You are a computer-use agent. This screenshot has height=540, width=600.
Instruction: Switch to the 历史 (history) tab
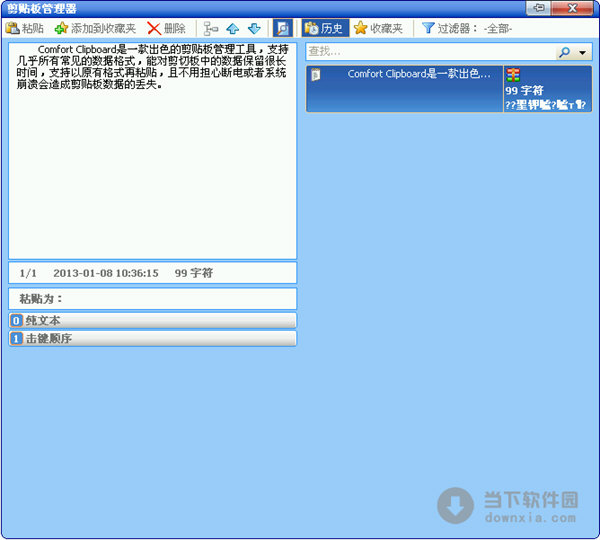click(x=325, y=28)
